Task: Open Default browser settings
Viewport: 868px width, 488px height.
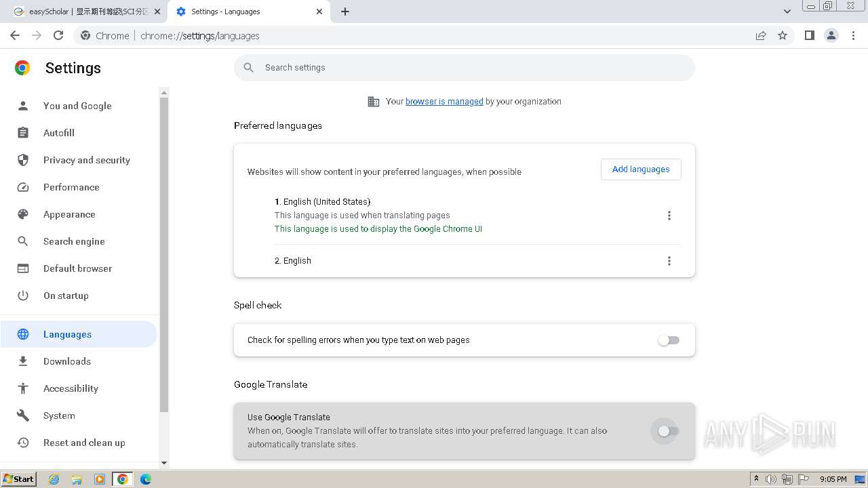Action: pos(77,268)
